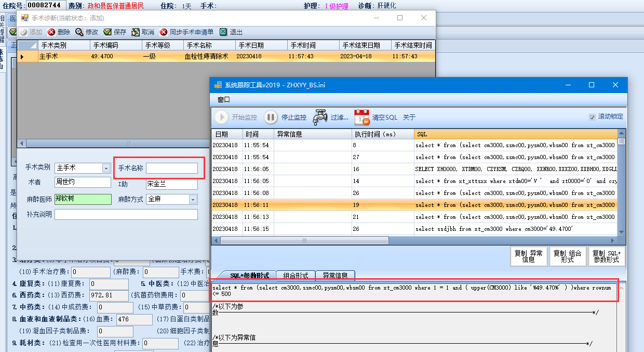Switch to the 组合形式 tab
This screenshot has width=644, height=352.
click(296, 275)
